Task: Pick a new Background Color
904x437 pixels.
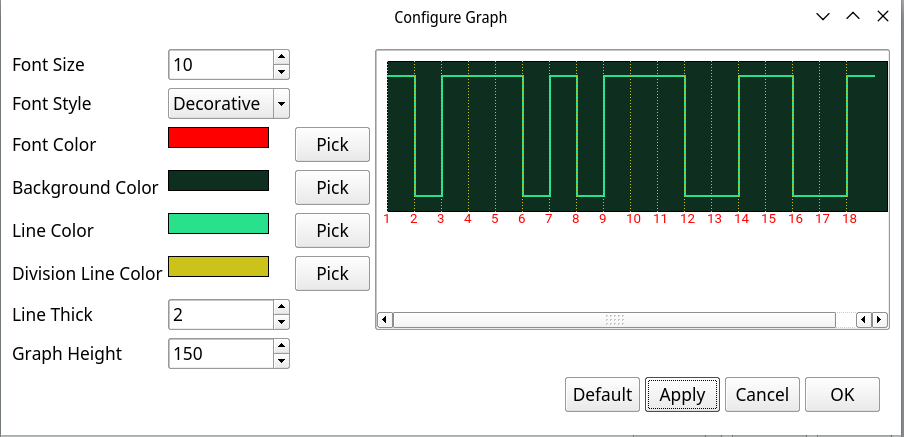Action: 332,187
